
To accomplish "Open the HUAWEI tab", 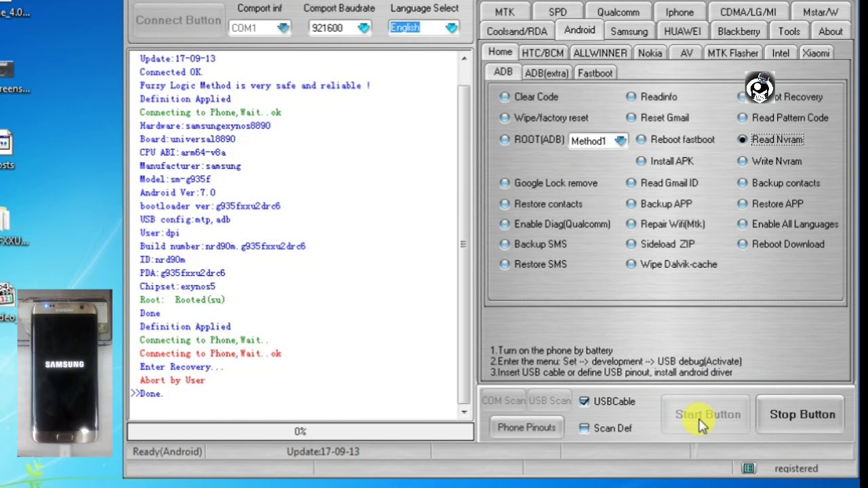I will click(x=683, y=31).
